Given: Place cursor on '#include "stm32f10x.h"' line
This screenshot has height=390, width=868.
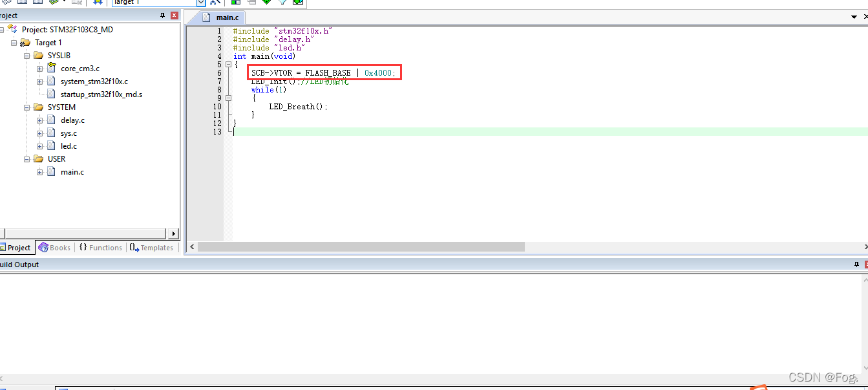Looking at the screenshot, I should point(283,31).
